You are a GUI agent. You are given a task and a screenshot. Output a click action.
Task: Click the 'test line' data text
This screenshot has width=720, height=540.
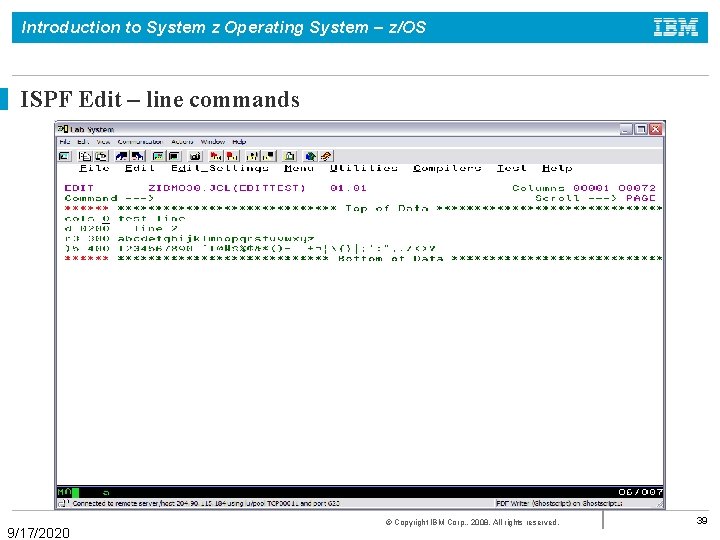pyautogui.click(x=152, y=219)
